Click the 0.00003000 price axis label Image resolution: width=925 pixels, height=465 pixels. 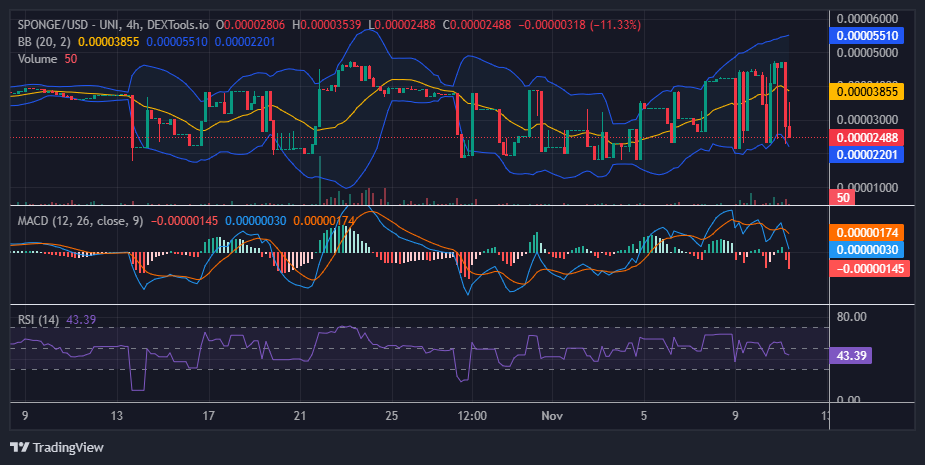click(x=867, y=120)
